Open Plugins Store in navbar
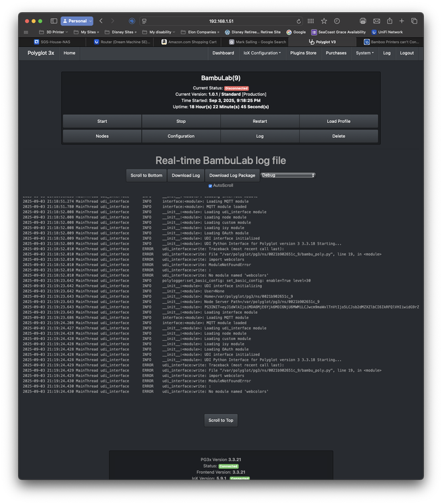 click(303, 53)
